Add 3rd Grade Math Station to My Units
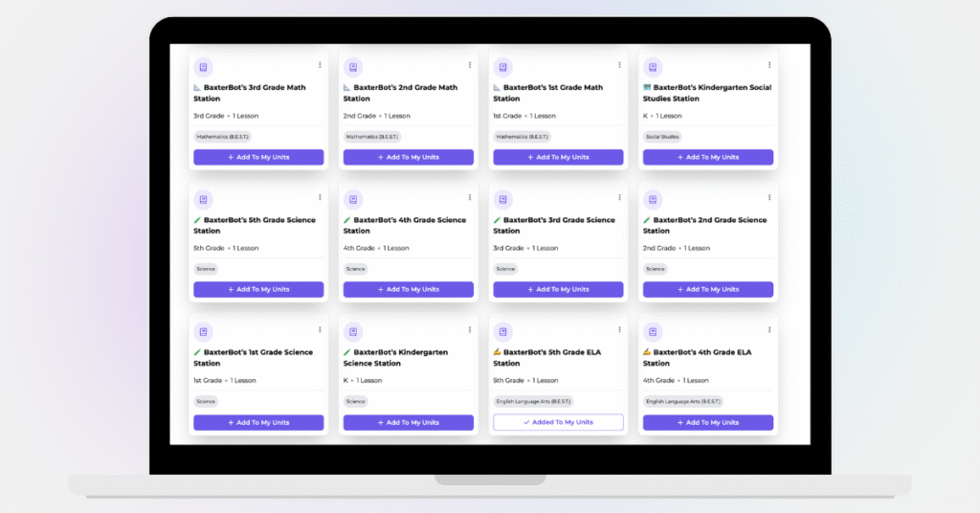The width and height of the screenshot is (980, 513). [258, 157]
